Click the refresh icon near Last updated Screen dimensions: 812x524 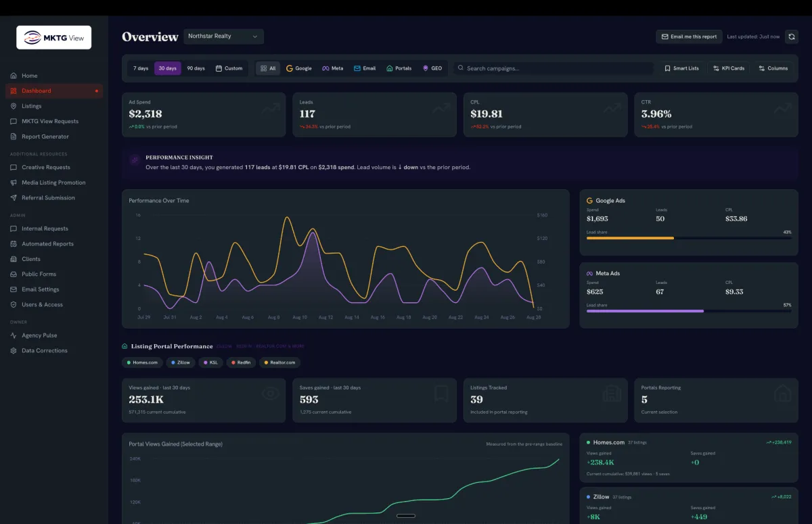pyautogui.click(x=791, y=37)
